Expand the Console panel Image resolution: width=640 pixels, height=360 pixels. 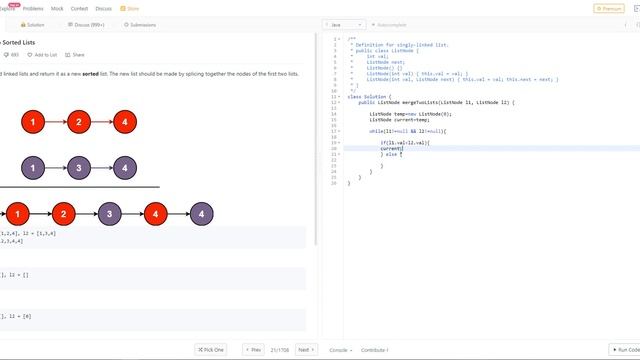(341, 350)
